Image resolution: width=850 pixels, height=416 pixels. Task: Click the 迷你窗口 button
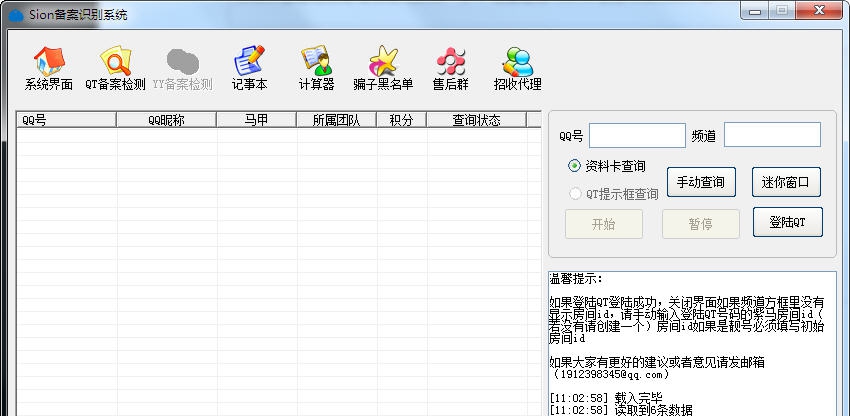pos(786,182)
